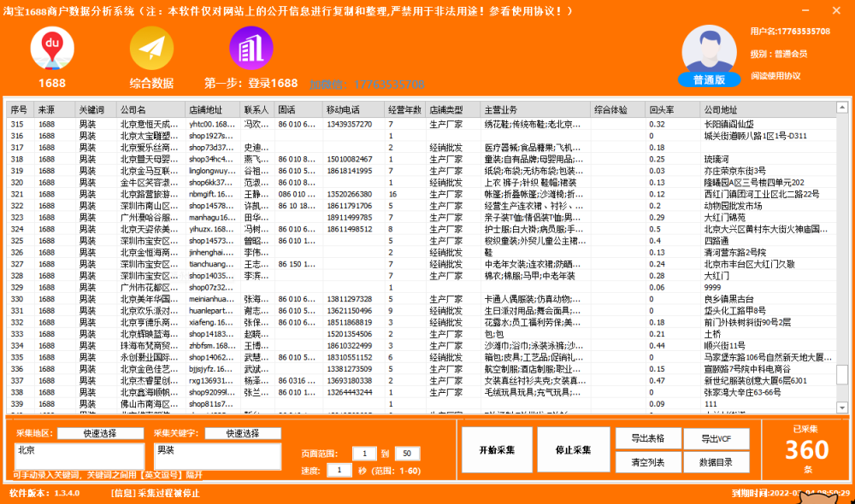Click the 移动电话 column header

353,109
